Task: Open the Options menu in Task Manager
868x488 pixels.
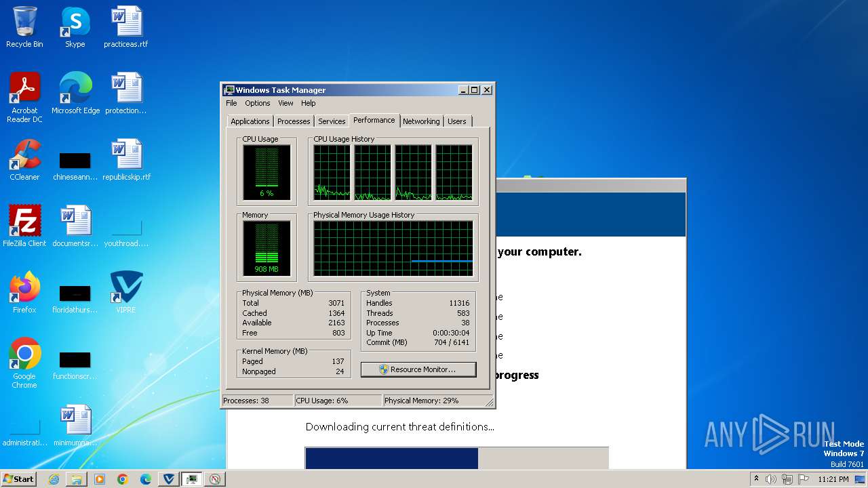Action: click(x=258, y=103)
